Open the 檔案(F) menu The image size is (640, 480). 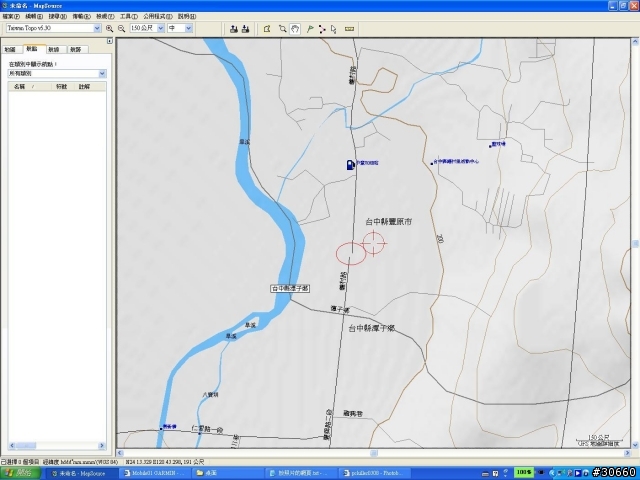coord(11,16)
